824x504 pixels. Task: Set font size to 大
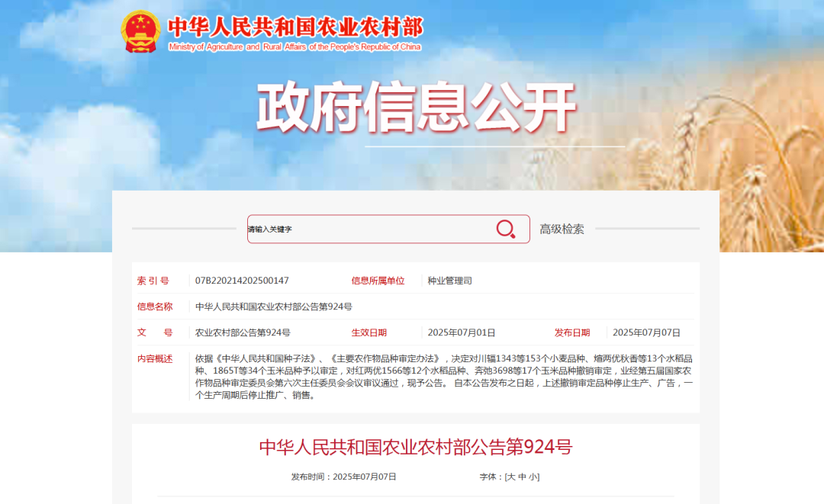tap(510, 477)
